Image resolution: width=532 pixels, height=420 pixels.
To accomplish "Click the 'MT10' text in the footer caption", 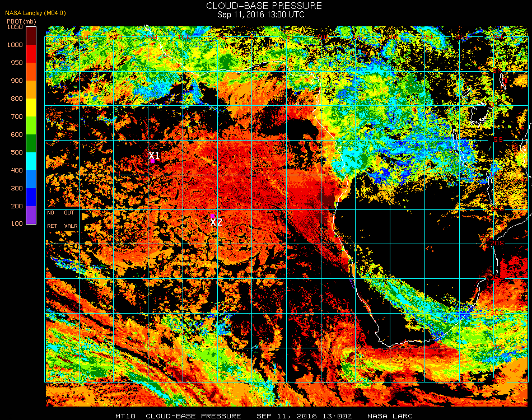I will pyautogui.click(x=125, y=416).
